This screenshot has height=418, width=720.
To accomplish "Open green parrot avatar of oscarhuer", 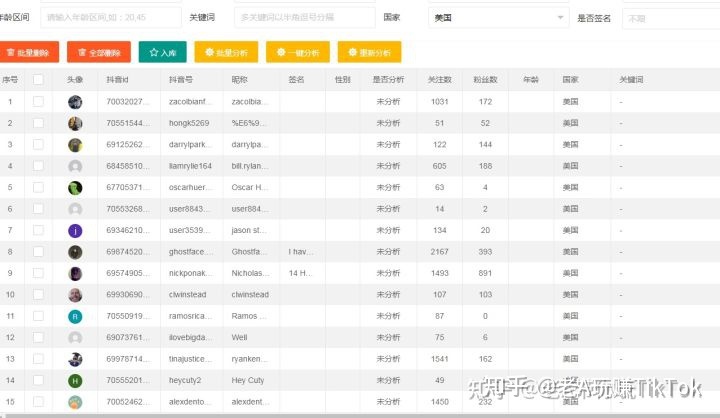I will coord(75,188).
